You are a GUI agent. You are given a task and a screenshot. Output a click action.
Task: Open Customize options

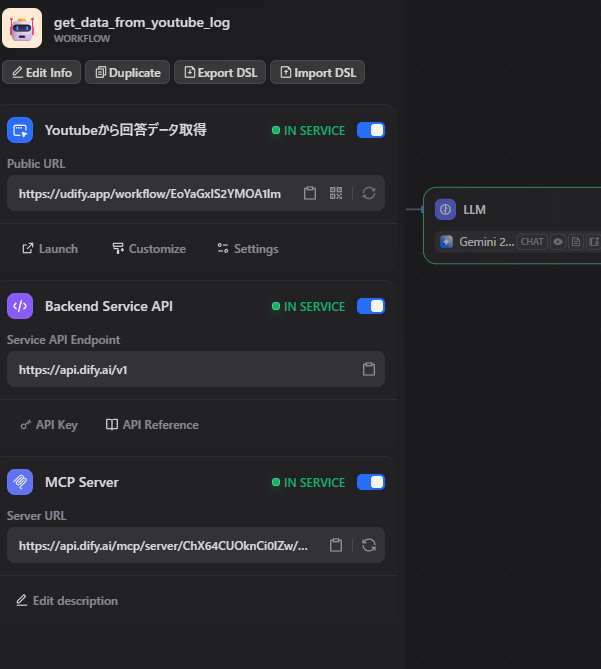pos(149,249)
